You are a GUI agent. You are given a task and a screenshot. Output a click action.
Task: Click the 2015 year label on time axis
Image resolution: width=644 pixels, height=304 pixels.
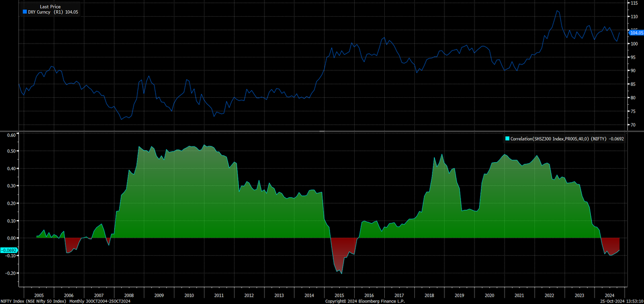pyautogui.click(x=339, y=295)
